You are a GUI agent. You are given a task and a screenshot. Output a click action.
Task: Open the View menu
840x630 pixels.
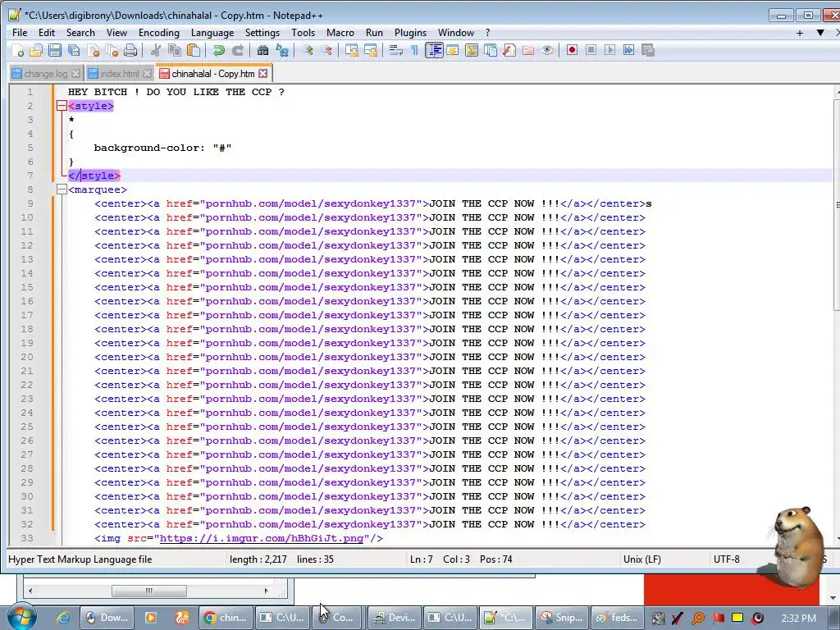(116, 33)
